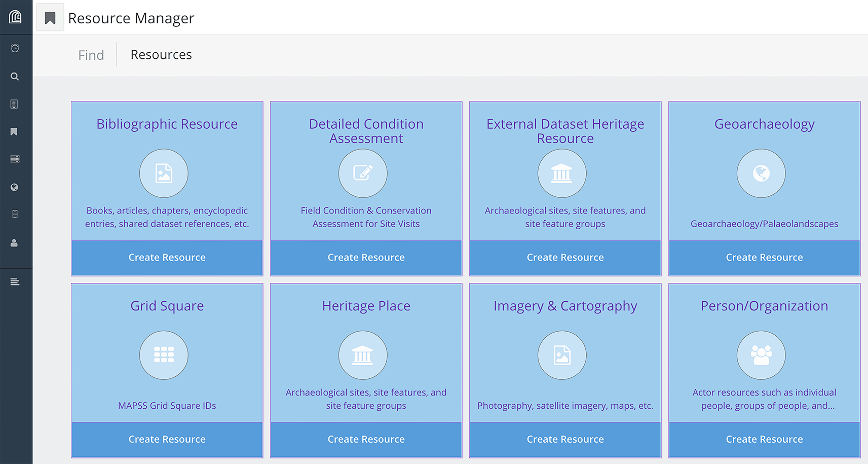The image size is (868, 464).
Task: Click the clock icon in the sidebar
Action: click(15, 48)
